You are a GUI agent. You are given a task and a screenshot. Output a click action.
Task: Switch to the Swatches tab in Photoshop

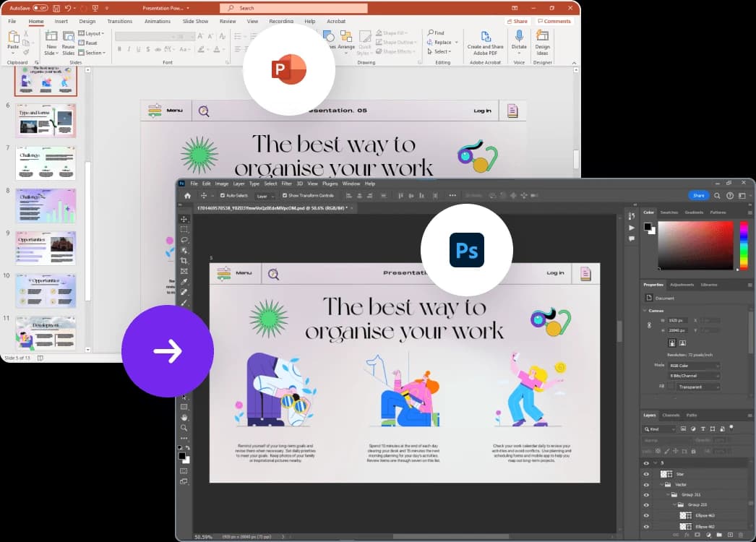point(669,212)
